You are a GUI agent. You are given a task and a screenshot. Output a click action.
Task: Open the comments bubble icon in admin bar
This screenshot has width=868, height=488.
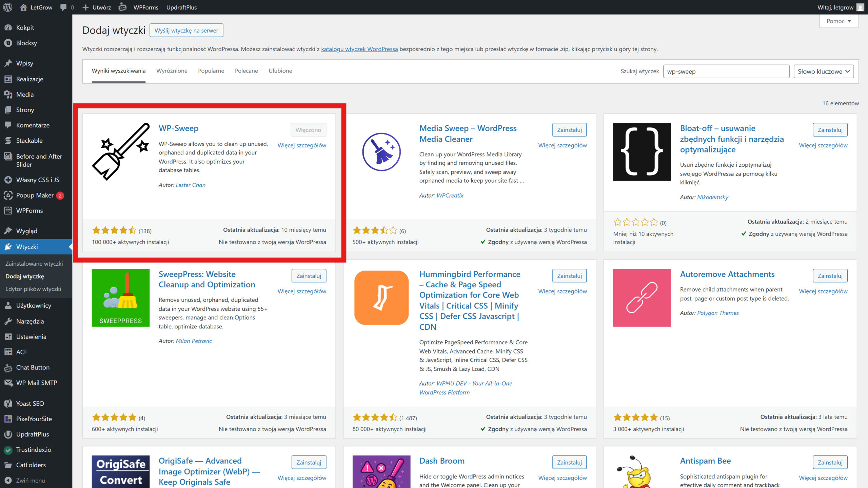tap(63, 7)
